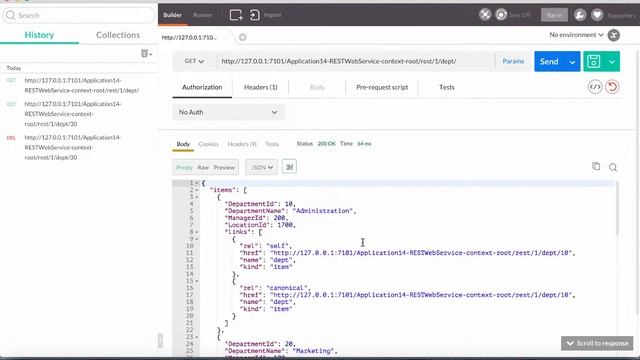This screenshot has width=640, height=360.
Task: Select the Pretty view mode
Action: (184, 167)
